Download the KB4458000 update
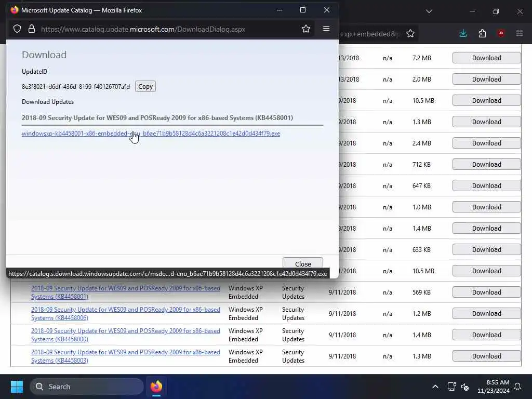The height and width of the screenshot is (399, 532). point(486,335)
